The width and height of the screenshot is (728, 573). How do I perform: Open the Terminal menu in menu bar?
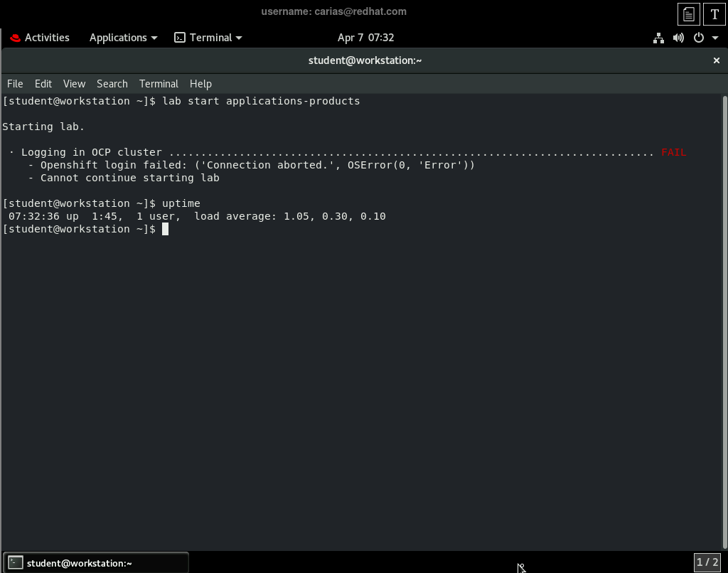(159, 84)
